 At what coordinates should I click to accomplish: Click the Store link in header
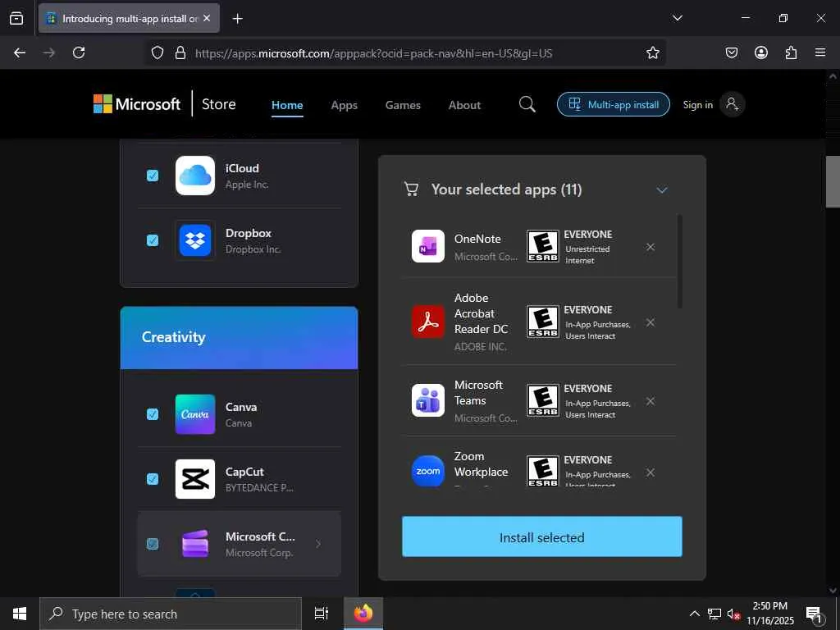218,104
